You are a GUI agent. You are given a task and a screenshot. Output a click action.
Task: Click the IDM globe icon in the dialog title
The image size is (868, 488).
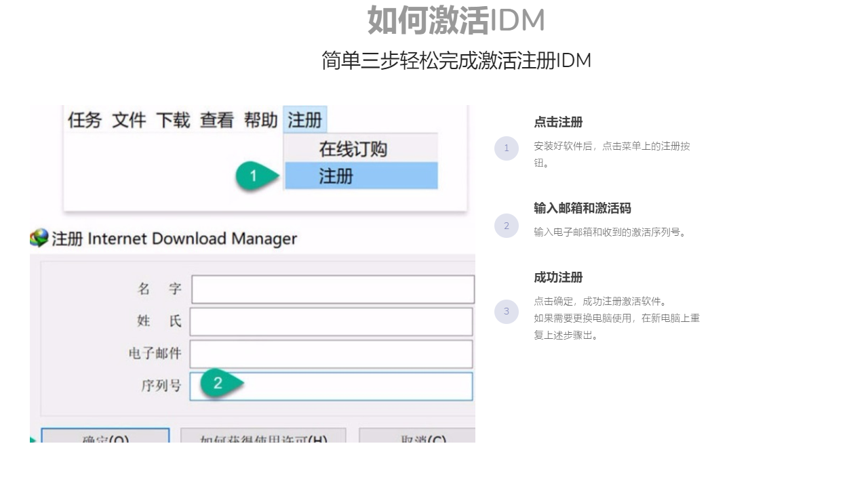(x=39, y=238)
